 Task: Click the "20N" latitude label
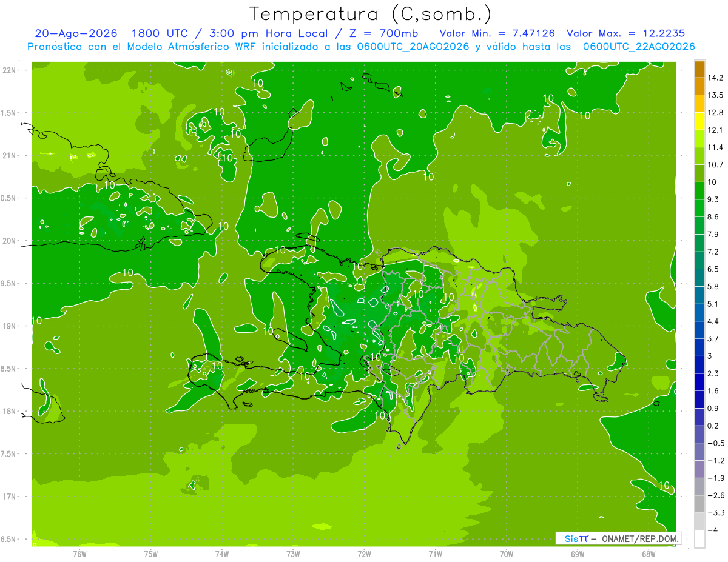[x=10, y=241]
